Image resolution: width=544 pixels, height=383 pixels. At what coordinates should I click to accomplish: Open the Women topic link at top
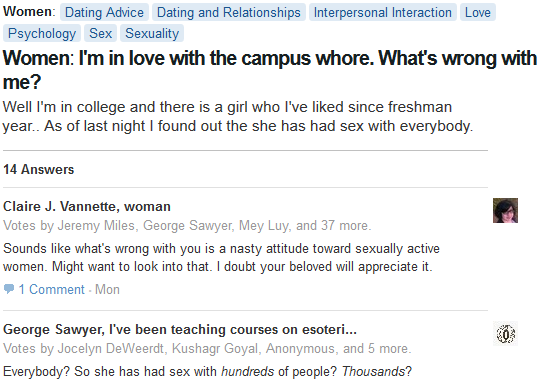pyautogui.click(x=27, y=11)
